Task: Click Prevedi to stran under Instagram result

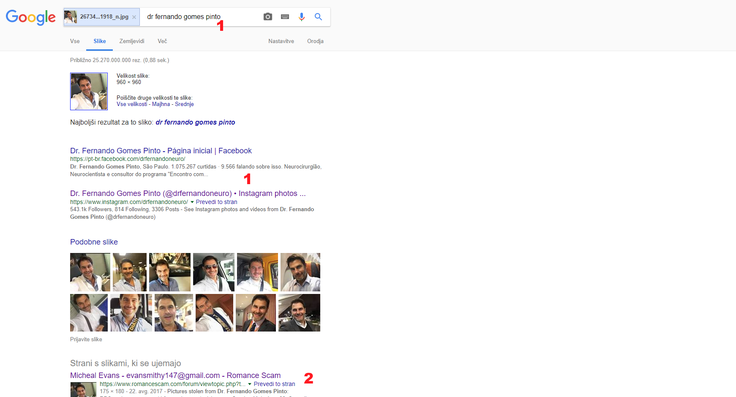Action: point(216,202)
